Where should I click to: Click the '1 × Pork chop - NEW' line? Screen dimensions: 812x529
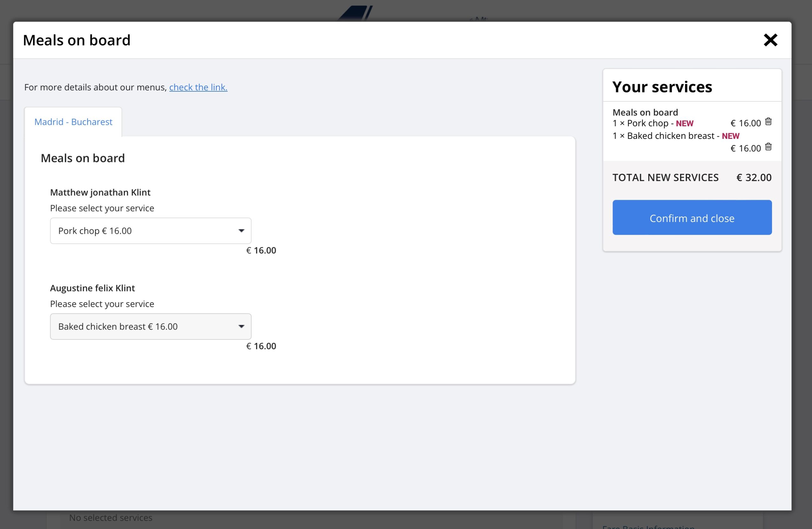pyautogui.click(x=653, y=123)
